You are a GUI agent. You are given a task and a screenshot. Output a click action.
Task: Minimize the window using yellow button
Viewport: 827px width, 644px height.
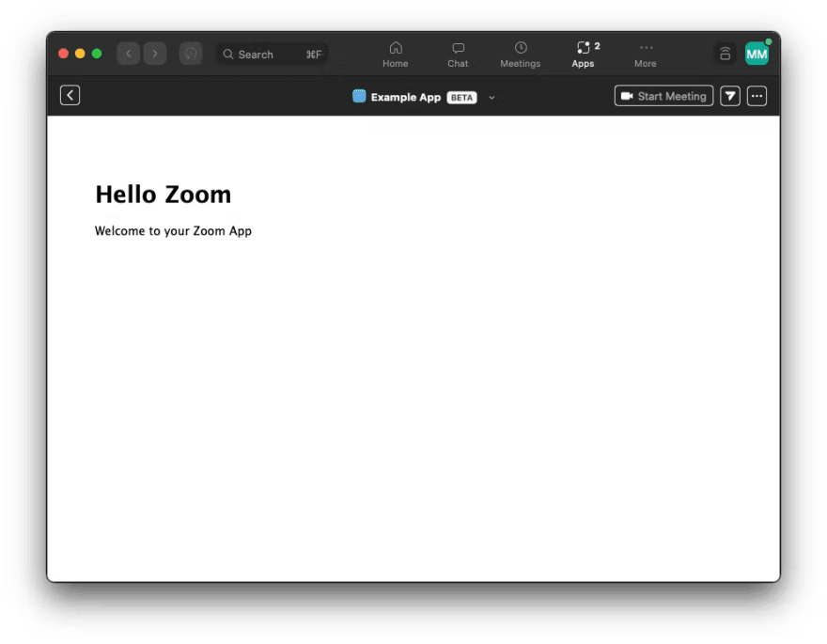point(80,54)
